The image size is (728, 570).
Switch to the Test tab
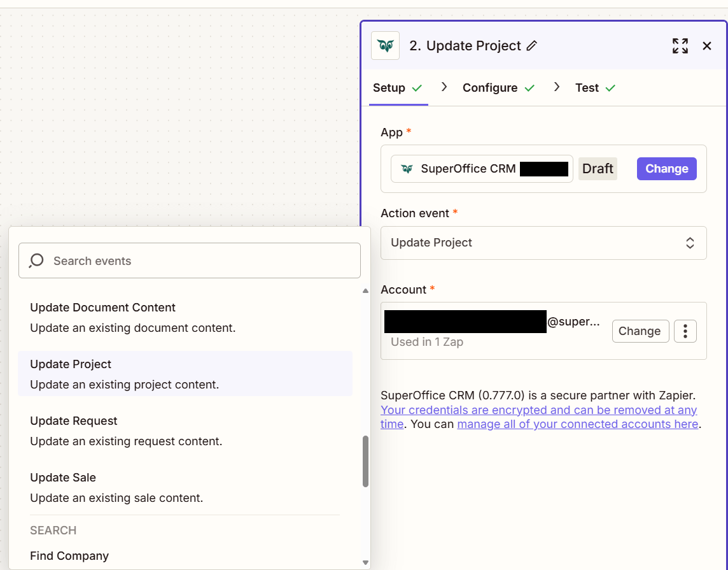tap(595, 88)
